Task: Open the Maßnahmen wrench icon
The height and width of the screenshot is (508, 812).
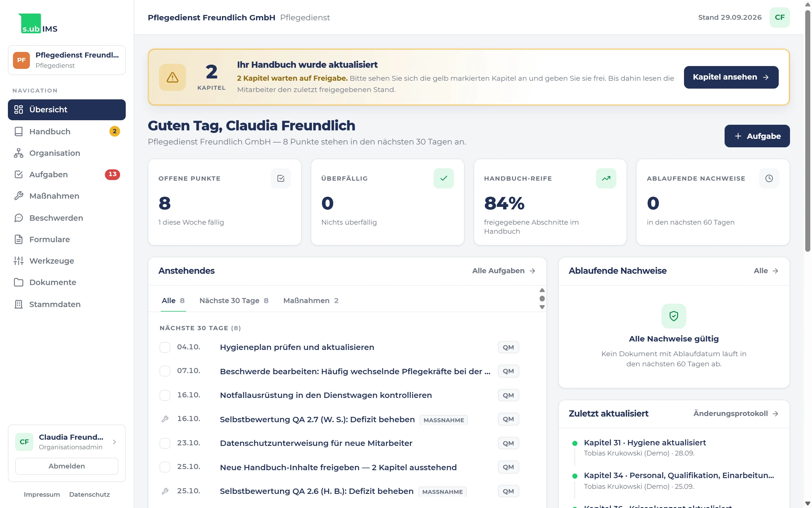Action: [18, 196]
